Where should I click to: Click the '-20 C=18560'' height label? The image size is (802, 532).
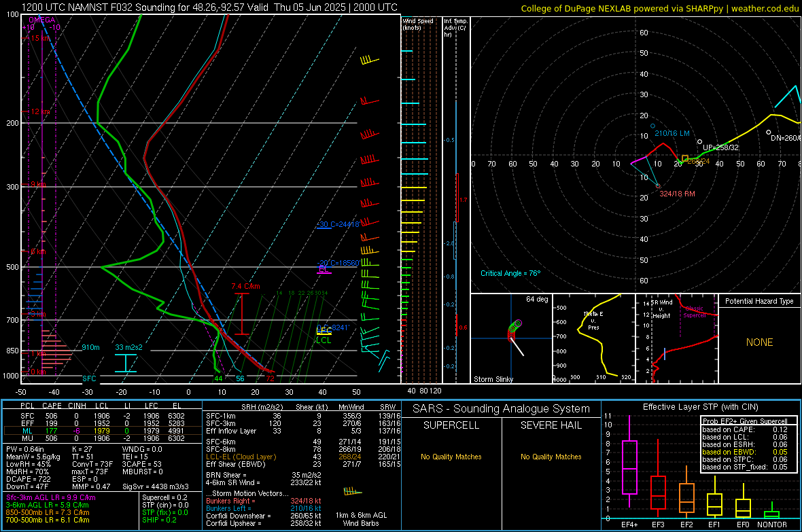click(x=338, y=263)
